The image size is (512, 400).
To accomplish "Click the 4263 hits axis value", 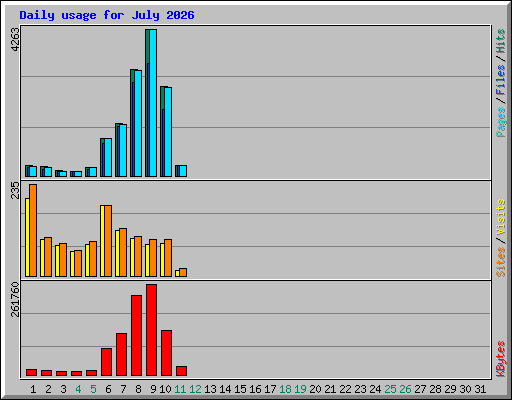I will pos(15,39).
